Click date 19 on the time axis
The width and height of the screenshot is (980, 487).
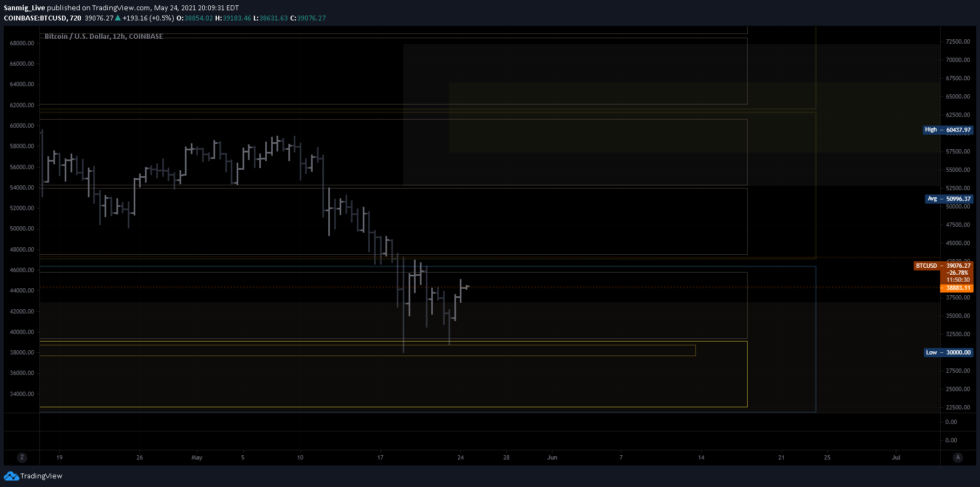click(59, 457)
